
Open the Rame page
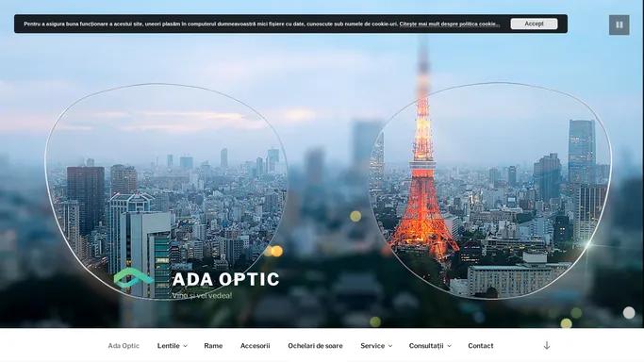pos(213,346)
